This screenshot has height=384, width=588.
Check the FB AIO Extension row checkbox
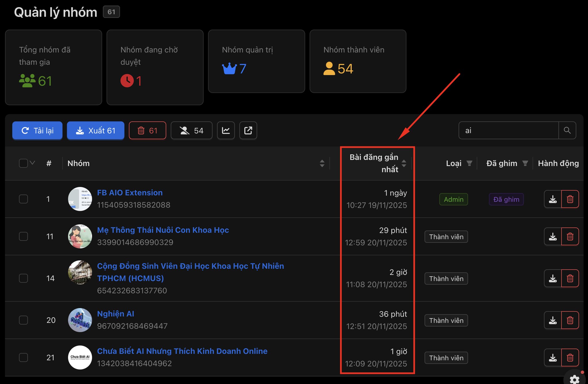(x=23, y=199)
